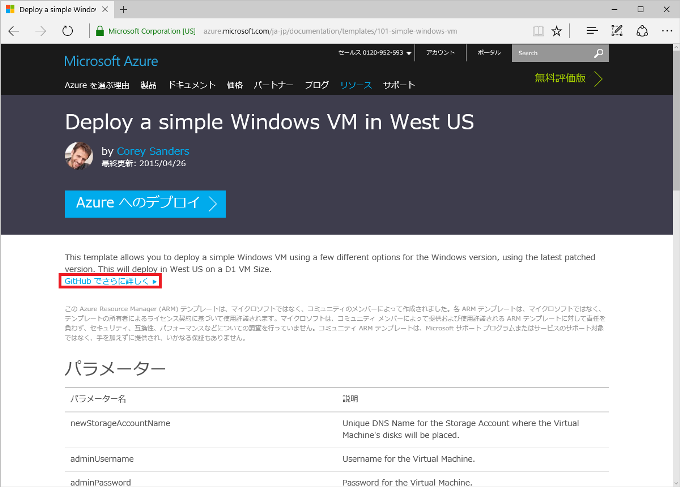
Task: Open the More actions ellipsis menu
Action: 667,31
